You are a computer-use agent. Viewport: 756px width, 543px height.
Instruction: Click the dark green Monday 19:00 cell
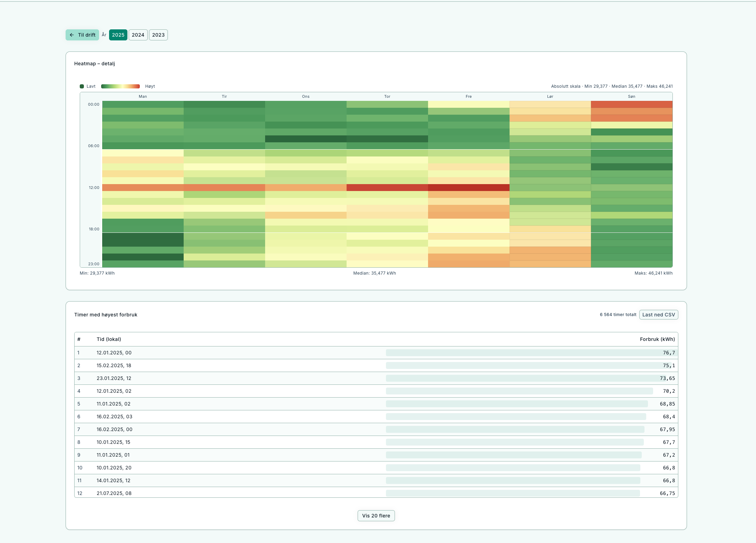143,236
